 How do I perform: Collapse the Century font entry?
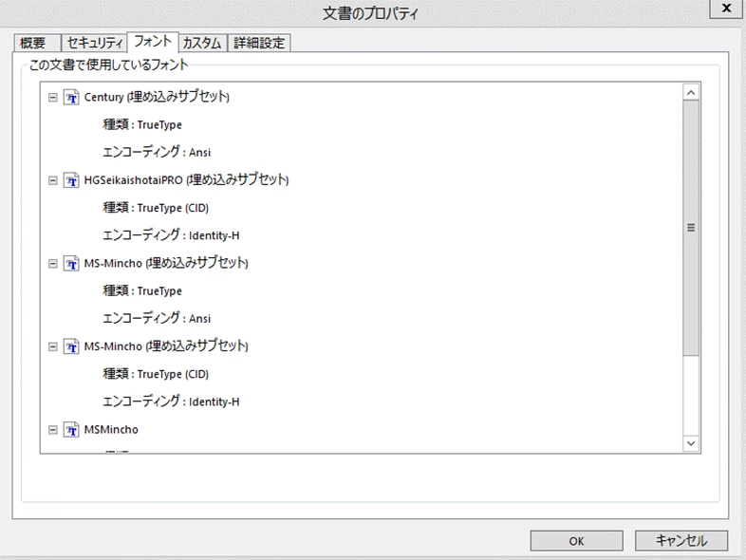coord(53,98)
